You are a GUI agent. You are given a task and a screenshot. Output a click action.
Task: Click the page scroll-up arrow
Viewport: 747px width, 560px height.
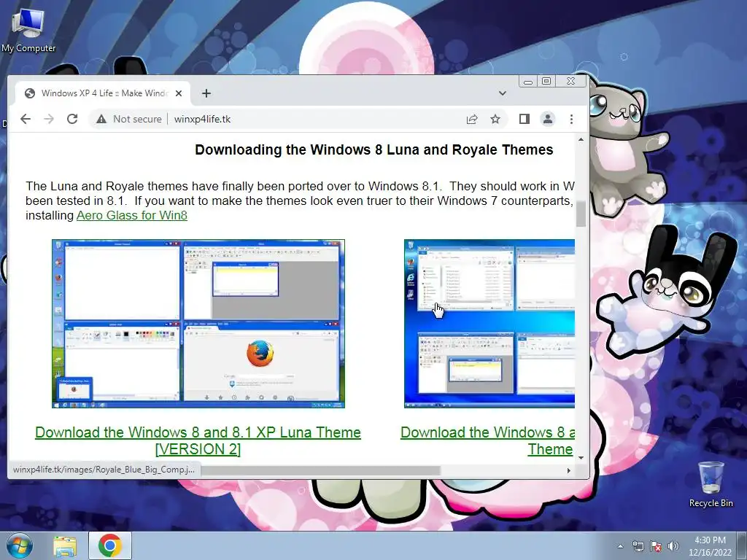click(x=581, y=139)
